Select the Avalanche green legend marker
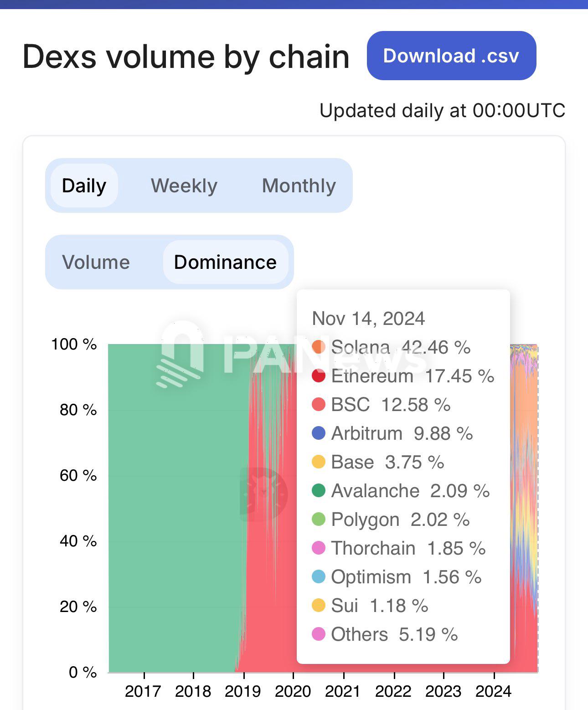Viewport: 588px width, 710px height. pyautogui.click(x=318, y=491)
